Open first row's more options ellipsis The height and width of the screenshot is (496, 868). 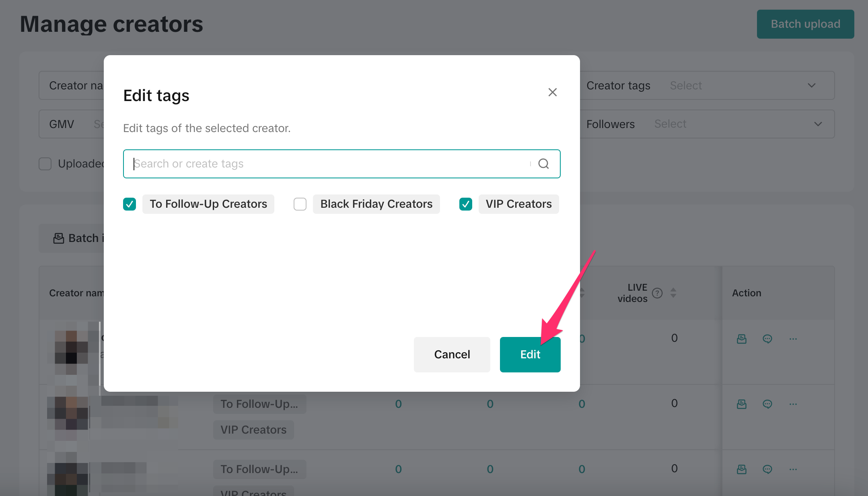(x=793, y=339)
